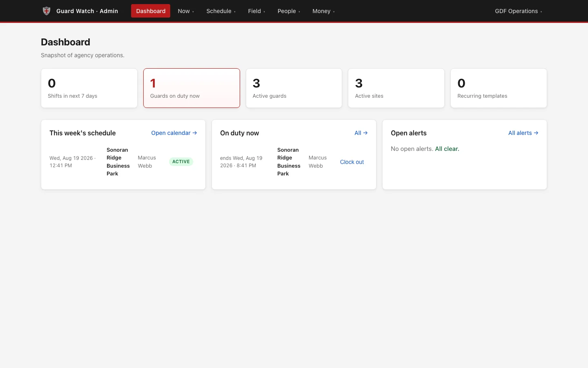Image resolution: width=588 pixels, height=368 pixels.
Task: Click the Dashboard page heading
Action: point(65,42)
